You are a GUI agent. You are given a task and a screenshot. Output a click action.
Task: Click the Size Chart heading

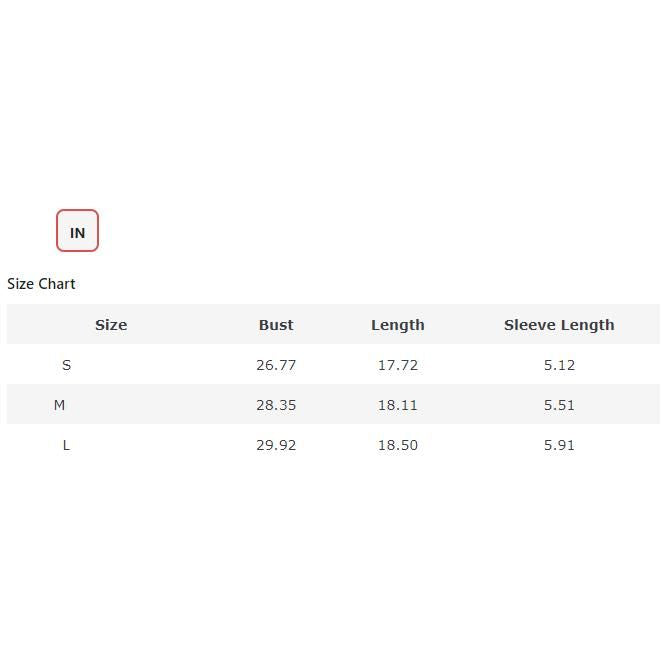(41, 284)
